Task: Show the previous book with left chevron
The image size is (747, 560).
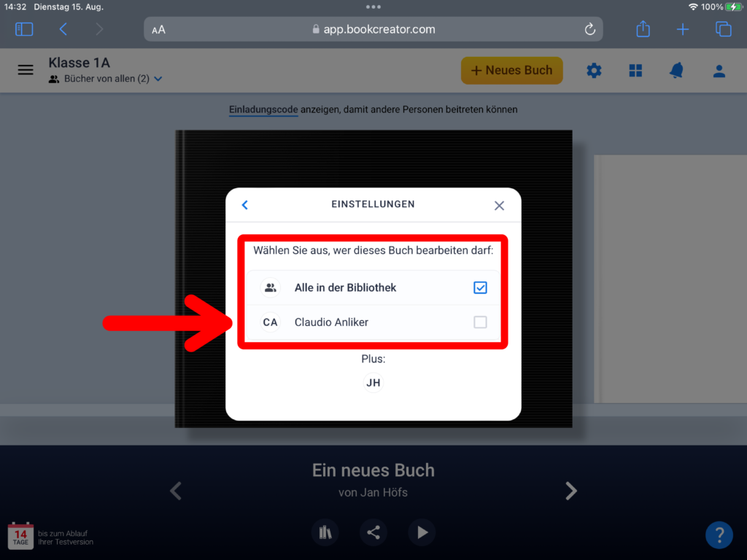Action: coord(175,491)
